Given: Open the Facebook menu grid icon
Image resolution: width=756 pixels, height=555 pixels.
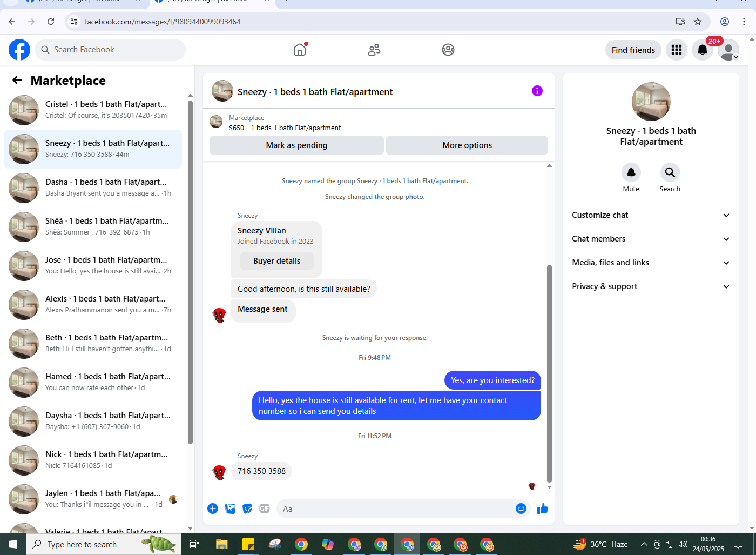Looking at the screenshot, I should coord(677,50).
